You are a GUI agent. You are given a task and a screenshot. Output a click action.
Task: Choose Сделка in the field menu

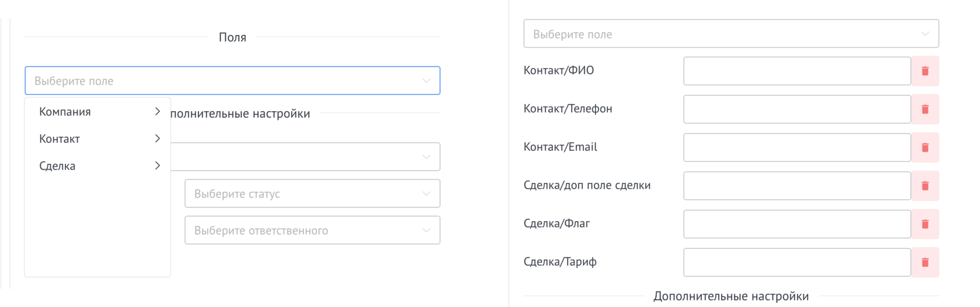[x=58, y=166]
